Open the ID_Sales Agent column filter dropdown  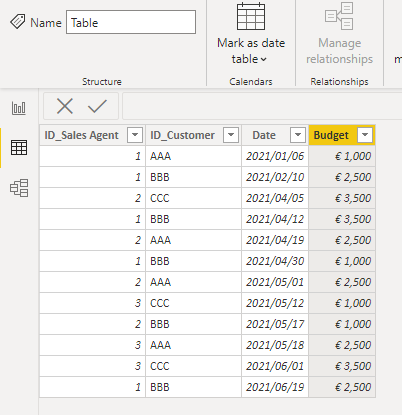click(x=135, y=135)
